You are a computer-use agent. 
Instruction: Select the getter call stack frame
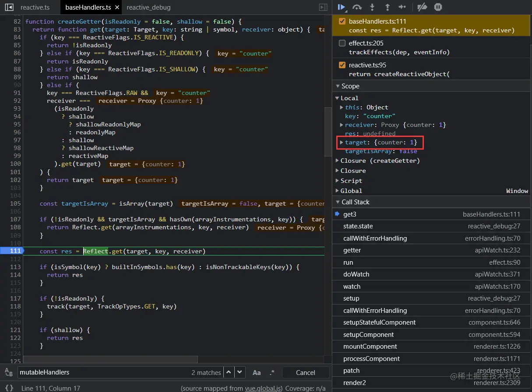point(432,250)
